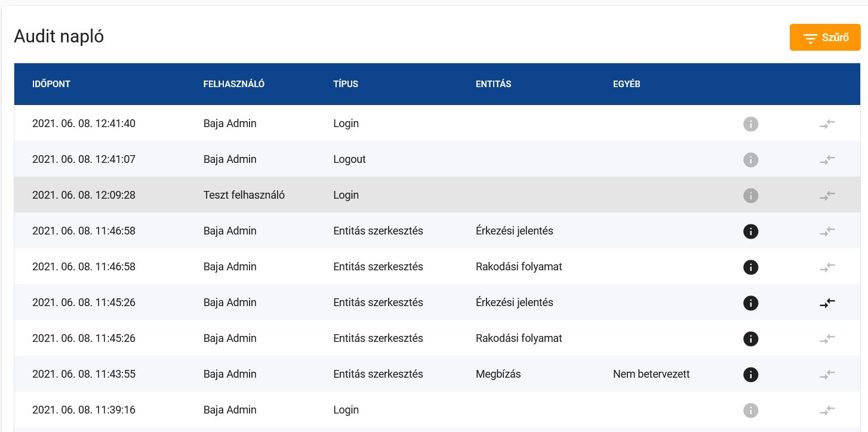Open info for 11:45:26 Rakodási folyamat row
Screen dimensions: 868x432
[750, 339]
